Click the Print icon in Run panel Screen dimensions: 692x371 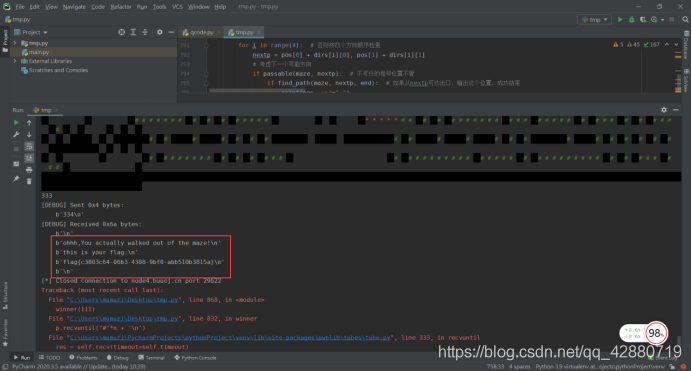point(29,170)
